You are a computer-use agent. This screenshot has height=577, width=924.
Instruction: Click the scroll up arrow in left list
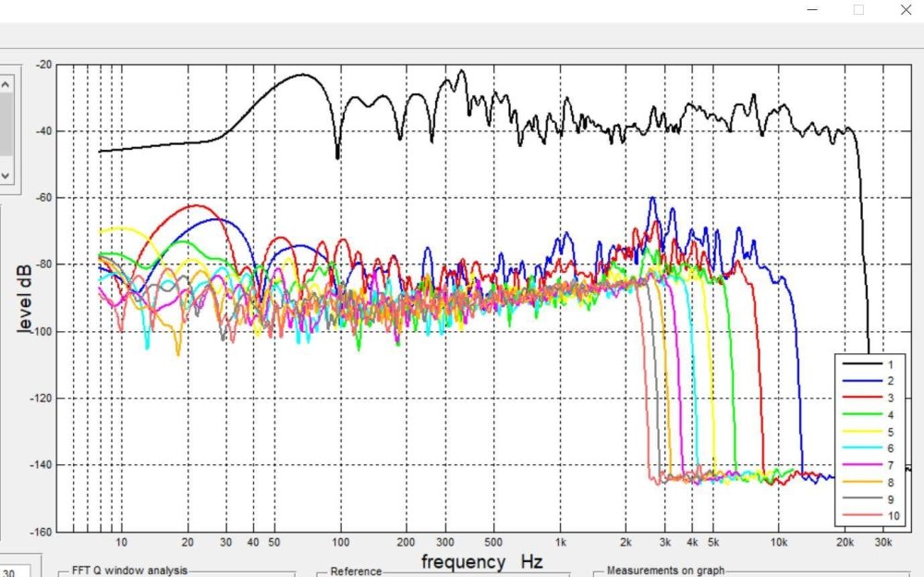5,83
